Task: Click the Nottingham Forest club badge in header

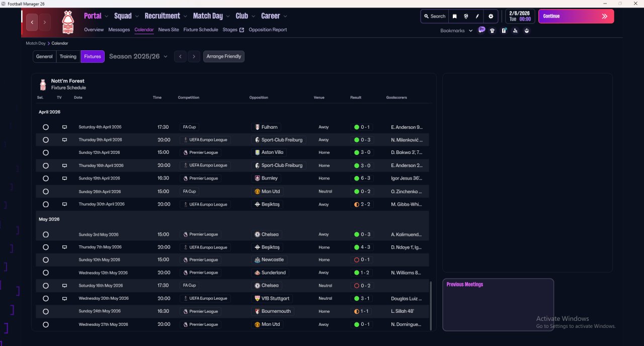Action: pos(67,22)
